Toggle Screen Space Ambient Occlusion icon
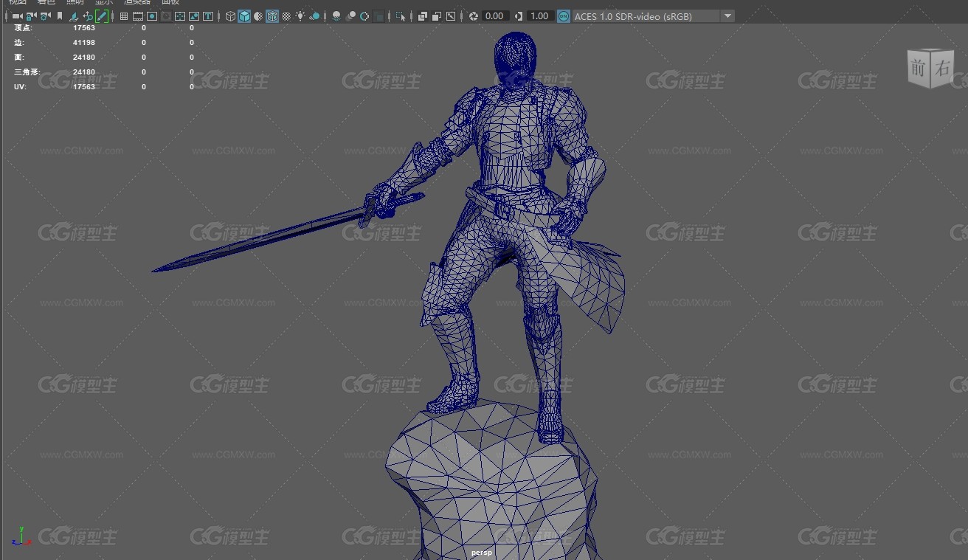 pos(336,16)
